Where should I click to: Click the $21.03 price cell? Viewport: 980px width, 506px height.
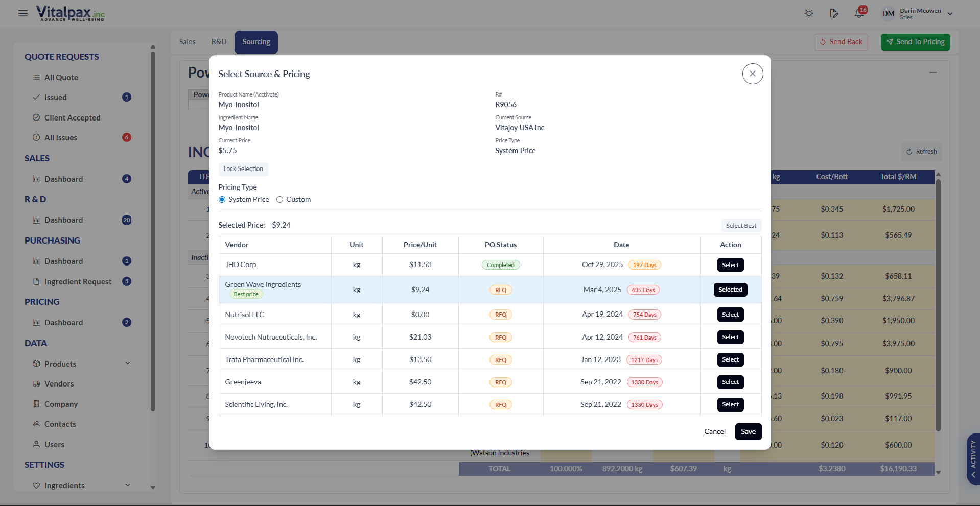tap(420, 337)
